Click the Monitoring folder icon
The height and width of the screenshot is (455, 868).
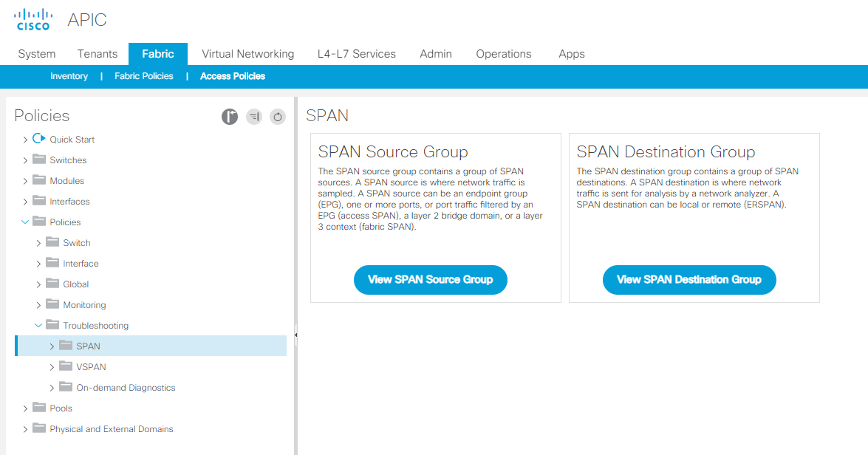click(x=52, y=304)
